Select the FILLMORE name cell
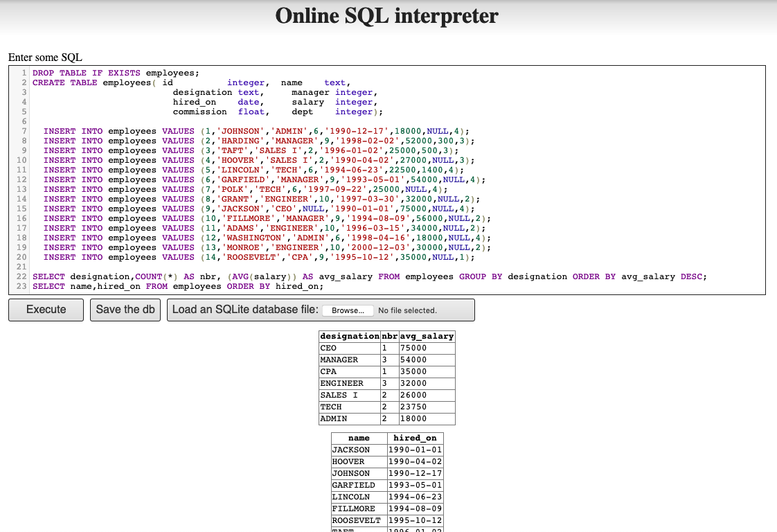777x532 pixels. pyautogui.click(x=359, y=508)
